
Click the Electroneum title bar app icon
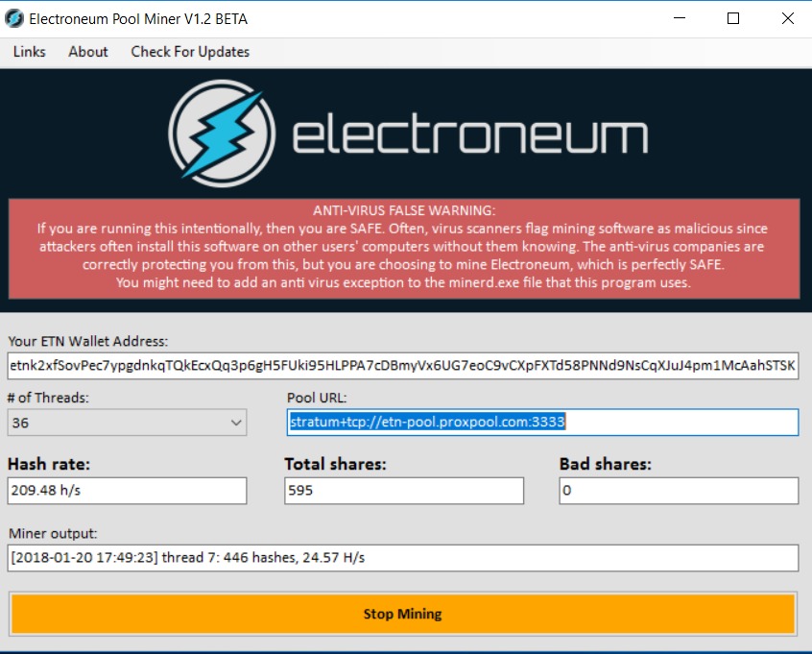[x=14, y=18]
